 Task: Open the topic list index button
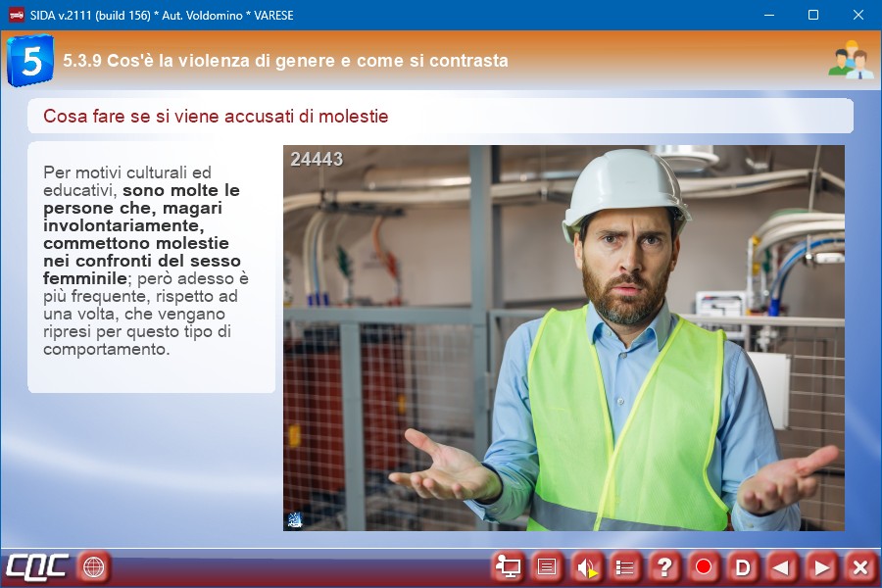(x=625, y=566)
